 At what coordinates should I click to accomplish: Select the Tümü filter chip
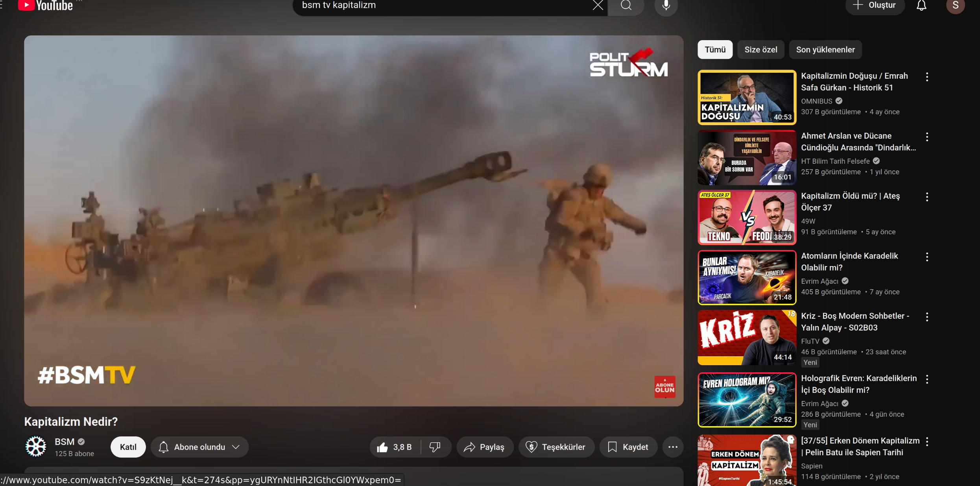coord(715,50)
